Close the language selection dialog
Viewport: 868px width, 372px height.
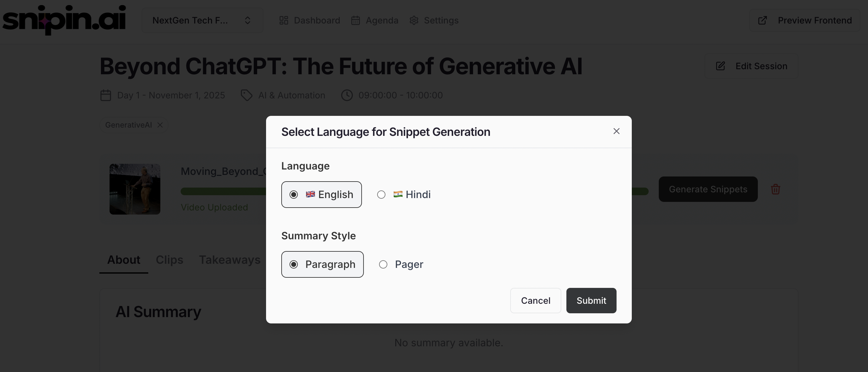pos(616,131)
